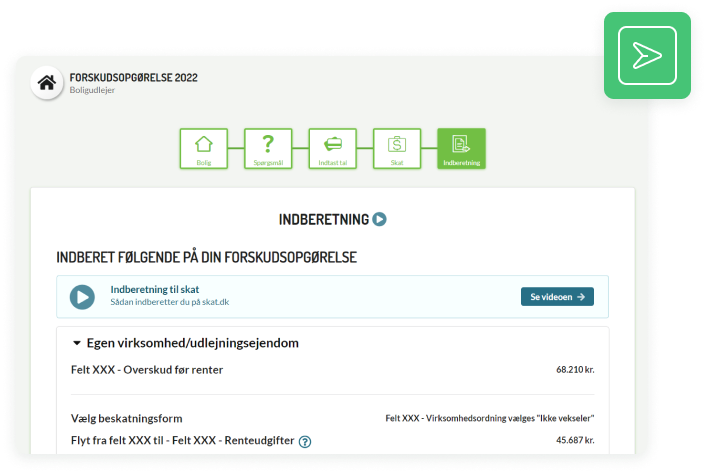
Task: Open the help icon beside Renteudgifter
Action: (x=305, y=442)
